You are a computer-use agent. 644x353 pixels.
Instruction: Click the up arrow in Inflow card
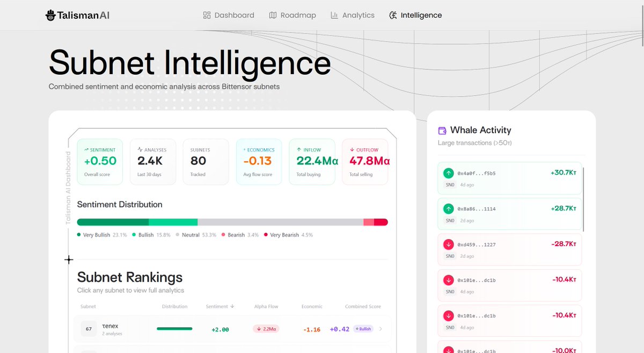pos(299,150)
